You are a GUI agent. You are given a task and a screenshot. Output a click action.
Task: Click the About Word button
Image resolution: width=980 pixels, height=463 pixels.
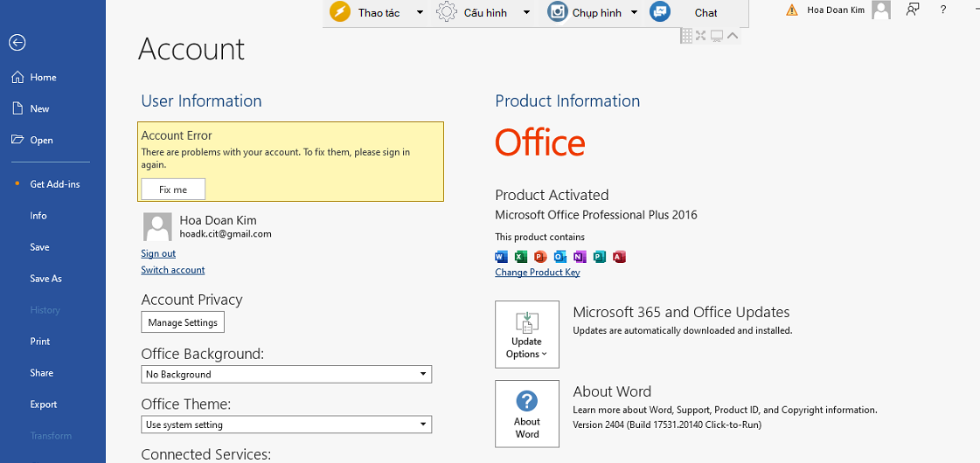527,413
